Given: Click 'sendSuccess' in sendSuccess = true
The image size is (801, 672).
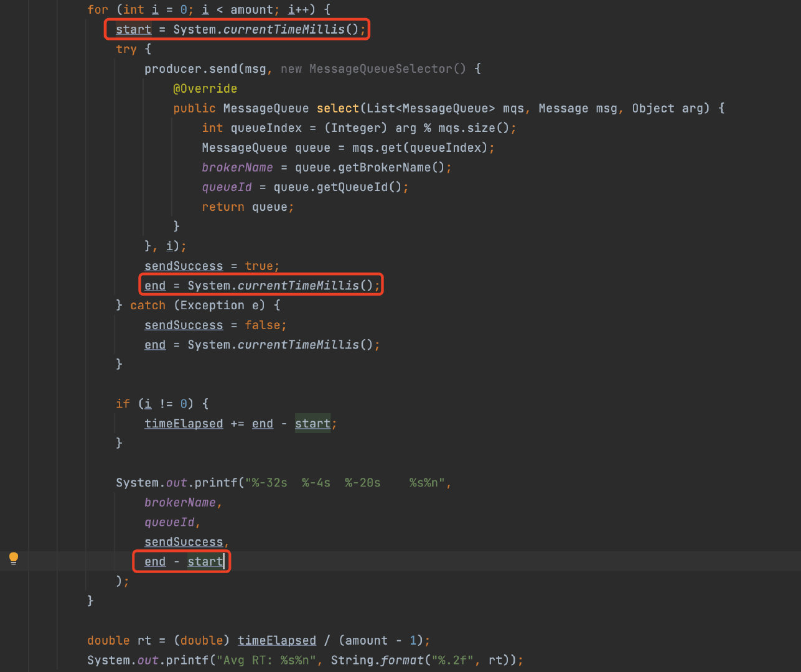Looking at the screenshot, I should point(184,266).
